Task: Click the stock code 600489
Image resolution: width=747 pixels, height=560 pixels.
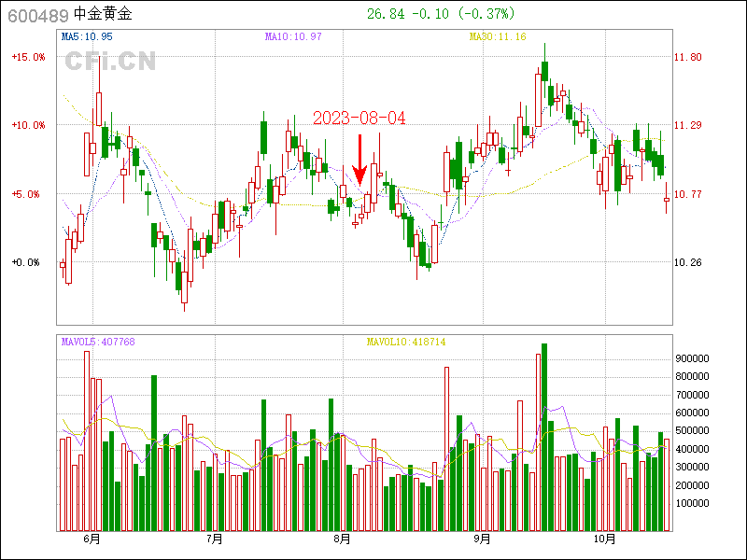Action: tap(38, 16)
